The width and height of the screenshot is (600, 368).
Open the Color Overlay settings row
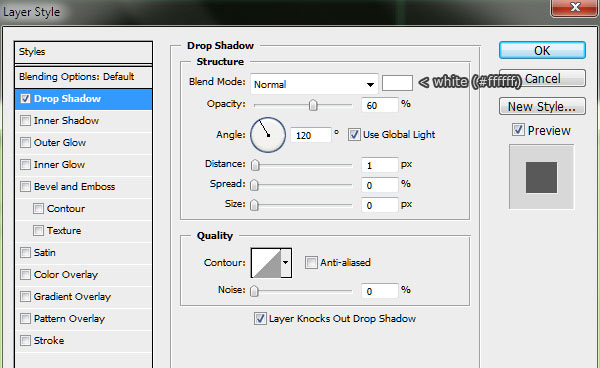point(83,275)
